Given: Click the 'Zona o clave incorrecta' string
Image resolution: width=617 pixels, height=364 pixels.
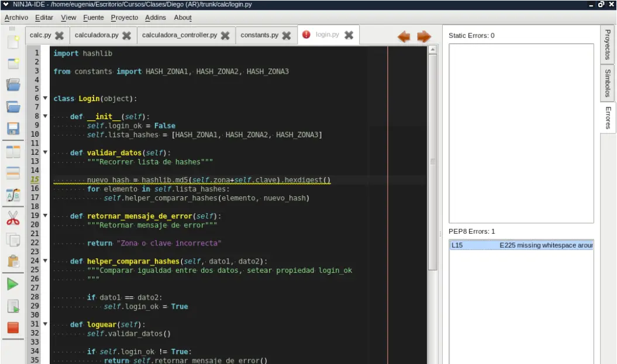Looking at the screenshot, I should [169, 243].
